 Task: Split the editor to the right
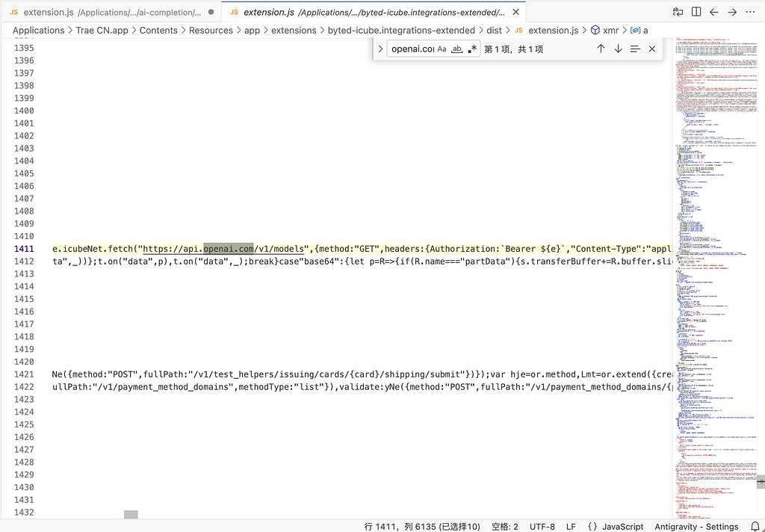696,12
